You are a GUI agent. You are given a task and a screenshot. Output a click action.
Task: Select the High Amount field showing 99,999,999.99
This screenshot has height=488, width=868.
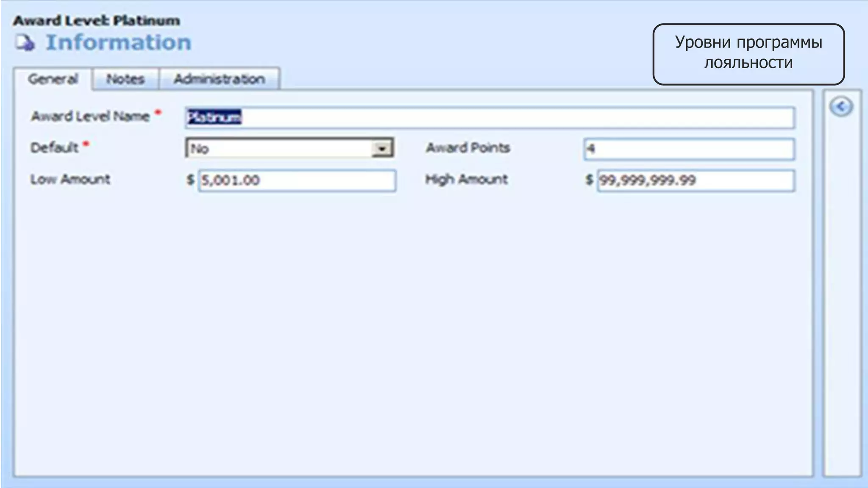pos(695,181)
